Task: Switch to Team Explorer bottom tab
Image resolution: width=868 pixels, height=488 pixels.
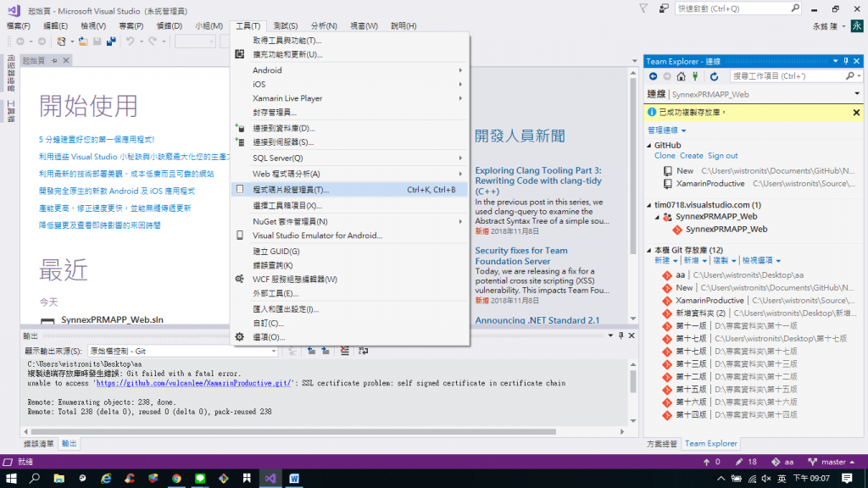Action: point(711,444)
